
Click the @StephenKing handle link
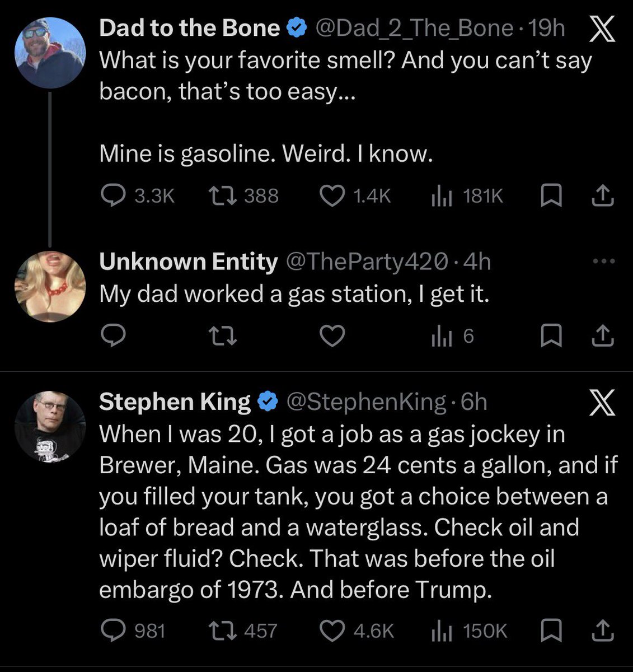click(367, 402)
